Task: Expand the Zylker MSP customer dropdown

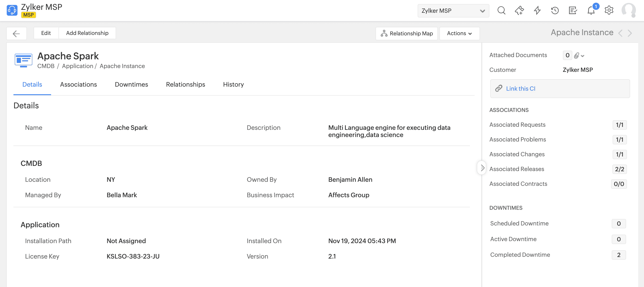Action: coord(453,11)
